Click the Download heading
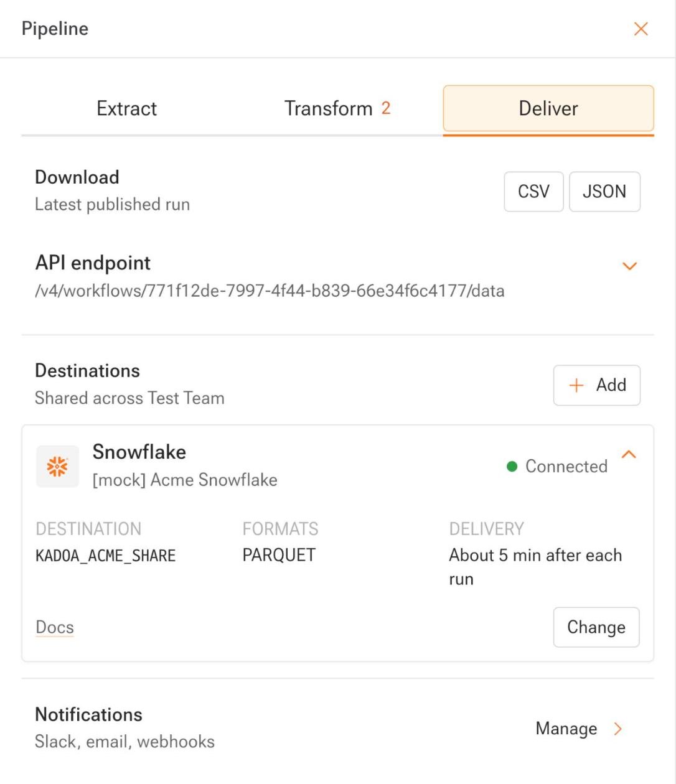The width and height of the screenshot is (676, 784). click(77, 177)
